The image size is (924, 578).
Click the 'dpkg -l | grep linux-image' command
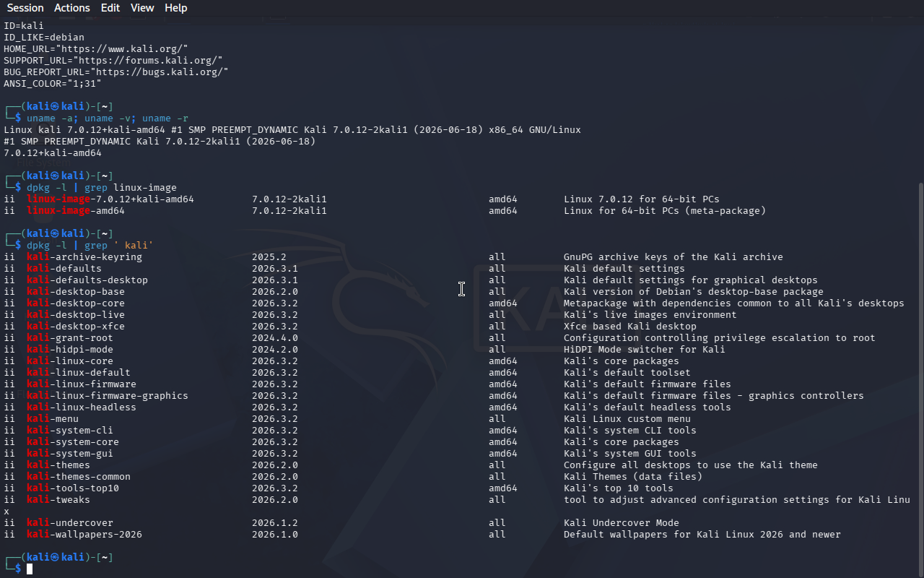[x=102, y=188]
